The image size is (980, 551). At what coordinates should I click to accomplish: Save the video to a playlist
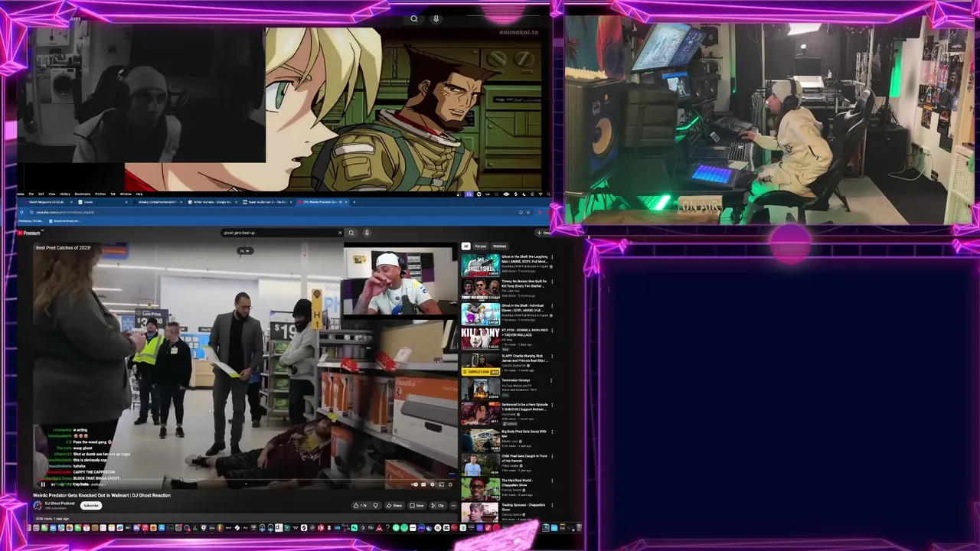pyautogui.click(x=416, y=505)
